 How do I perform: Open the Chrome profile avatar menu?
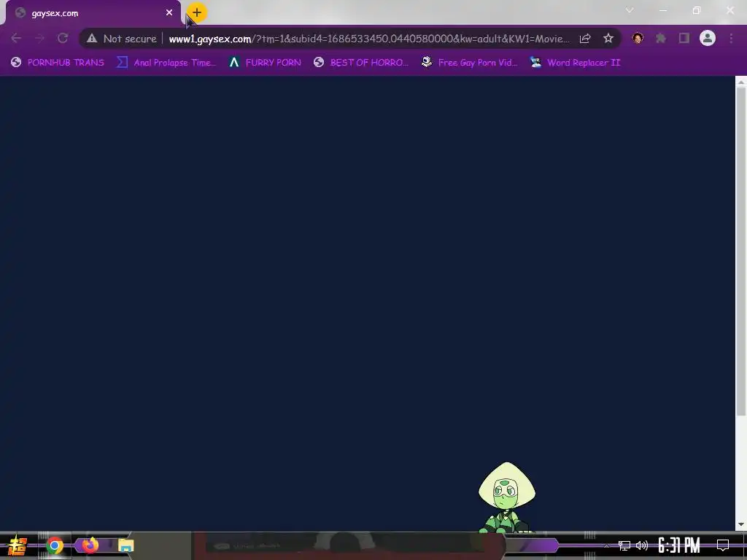(x=708, y=38)
